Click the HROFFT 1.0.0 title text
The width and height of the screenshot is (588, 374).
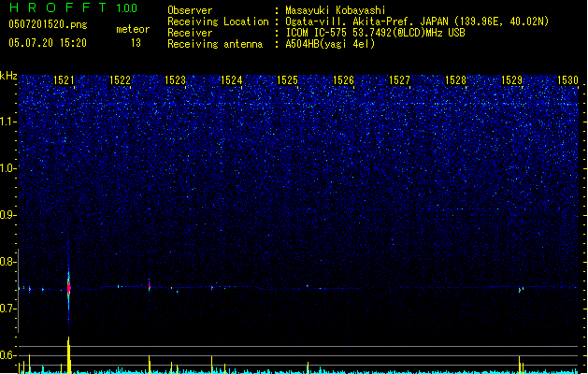(74, 7)
